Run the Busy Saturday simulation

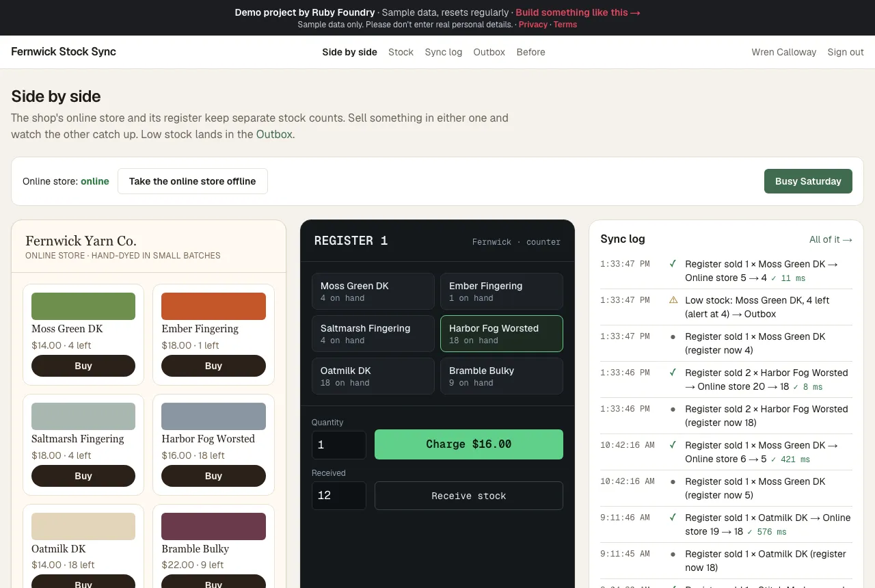pos(808,181)
